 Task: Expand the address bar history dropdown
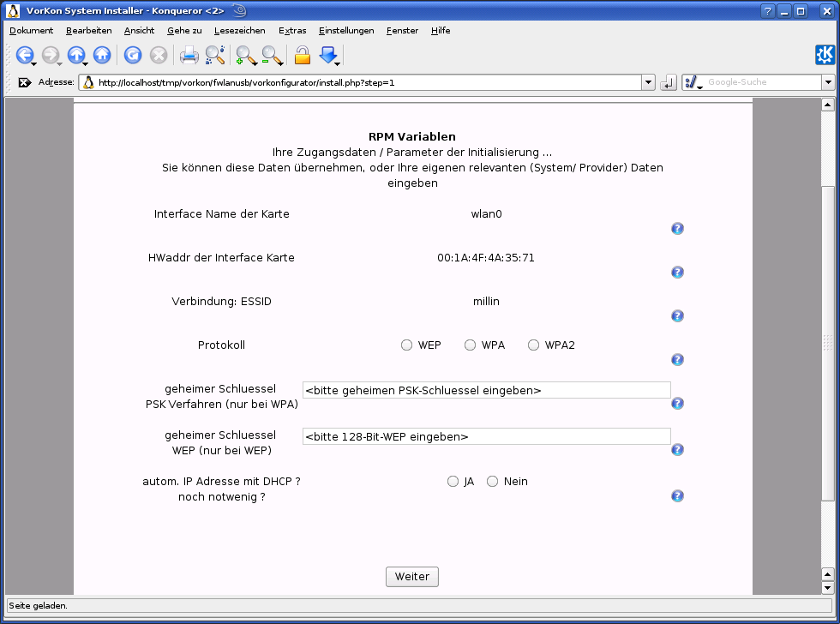(x=648, y=82)
